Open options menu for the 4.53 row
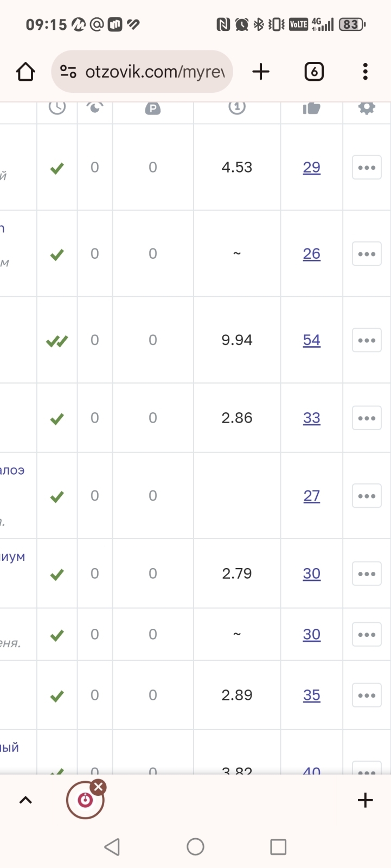This screenshot has width=391, height=868. 367,168
